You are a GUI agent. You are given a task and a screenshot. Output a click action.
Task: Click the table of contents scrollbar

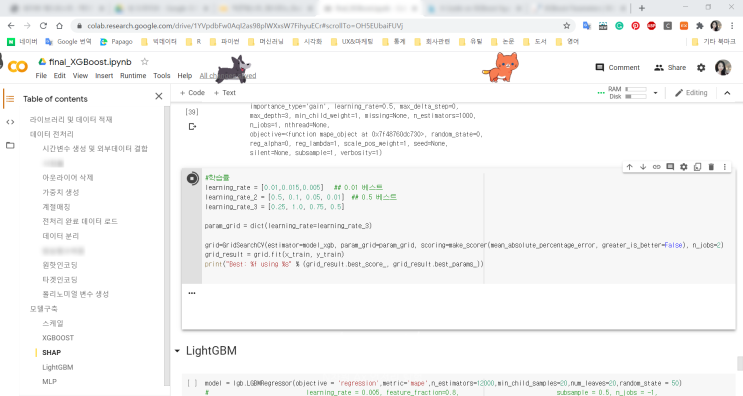[166, 246]
